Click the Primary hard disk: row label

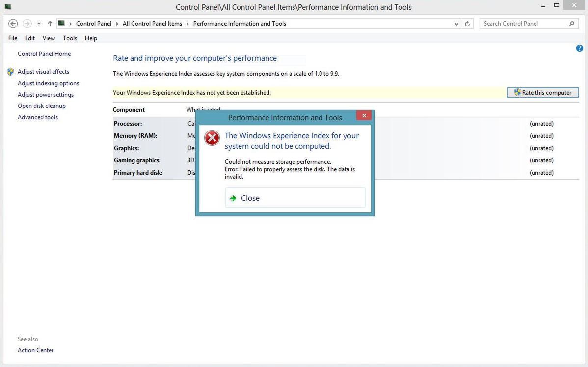pyautogui.click(x=138, y=173)
